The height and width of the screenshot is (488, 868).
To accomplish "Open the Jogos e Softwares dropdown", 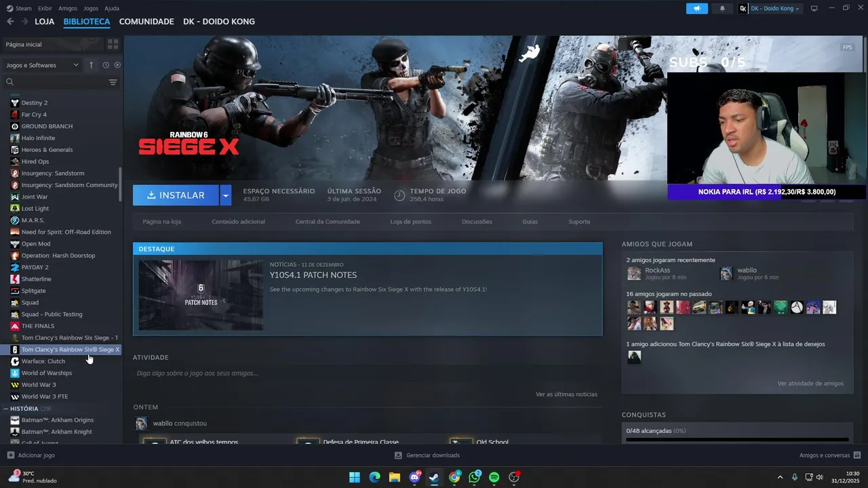I will (41, 65).
